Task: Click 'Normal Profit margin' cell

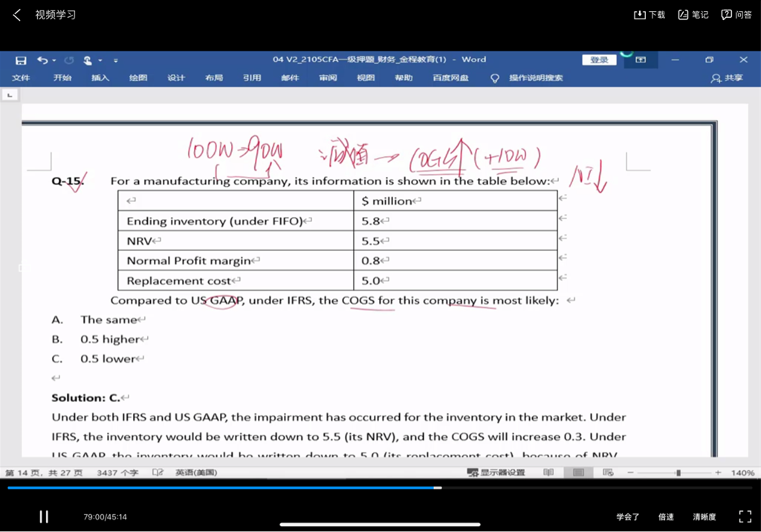Action: (236, 261)
